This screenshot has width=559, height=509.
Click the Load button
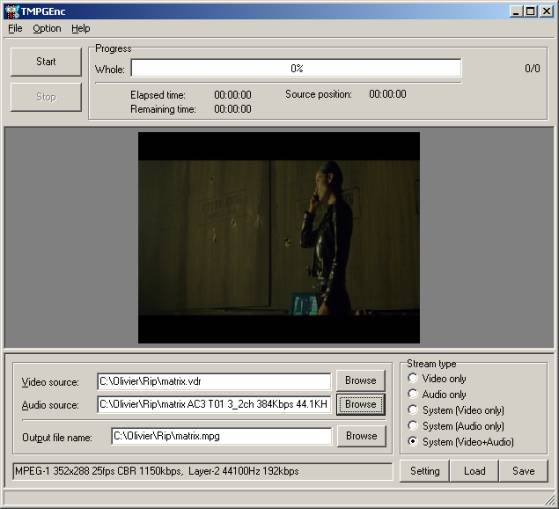click(x=475, y=471)
